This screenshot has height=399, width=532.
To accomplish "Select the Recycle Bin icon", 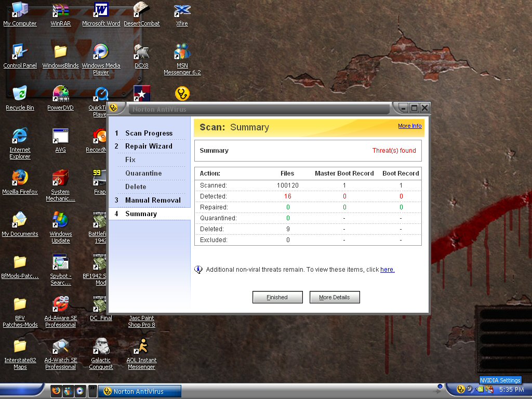I will pos(20,98).
